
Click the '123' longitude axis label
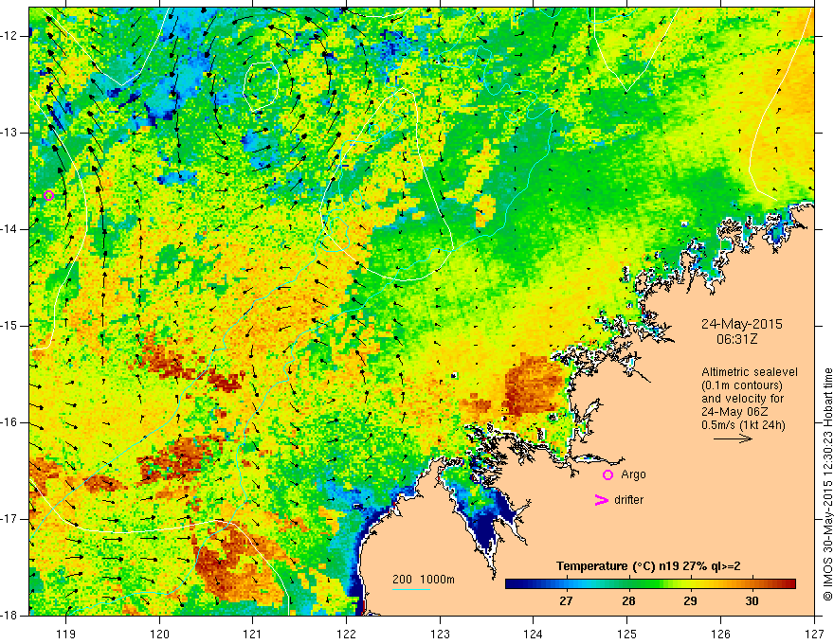[x=440, y=634]
